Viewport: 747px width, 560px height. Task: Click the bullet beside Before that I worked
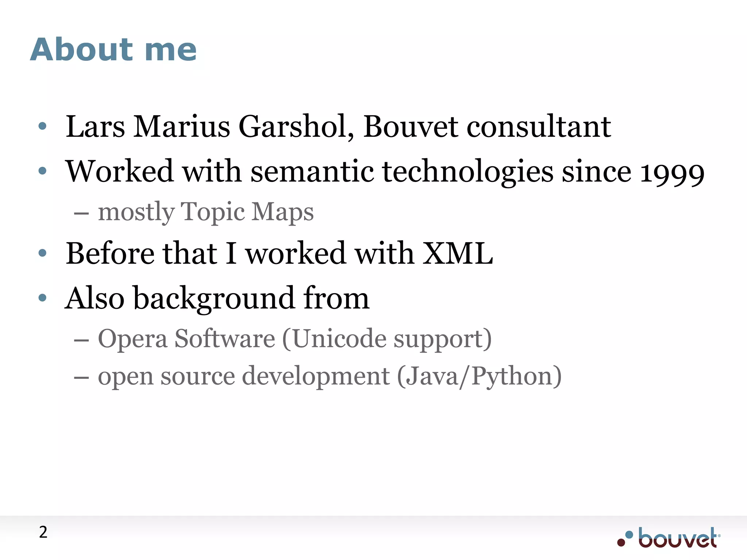coord(43,253)
